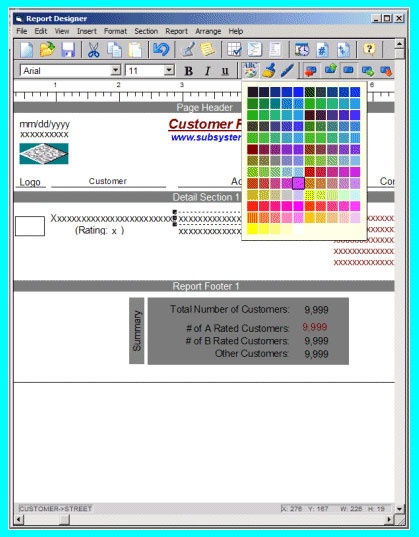Open the ABC text color picker
Screen dimensions: 419x537
pyautogui.click(x=250, y=70)
